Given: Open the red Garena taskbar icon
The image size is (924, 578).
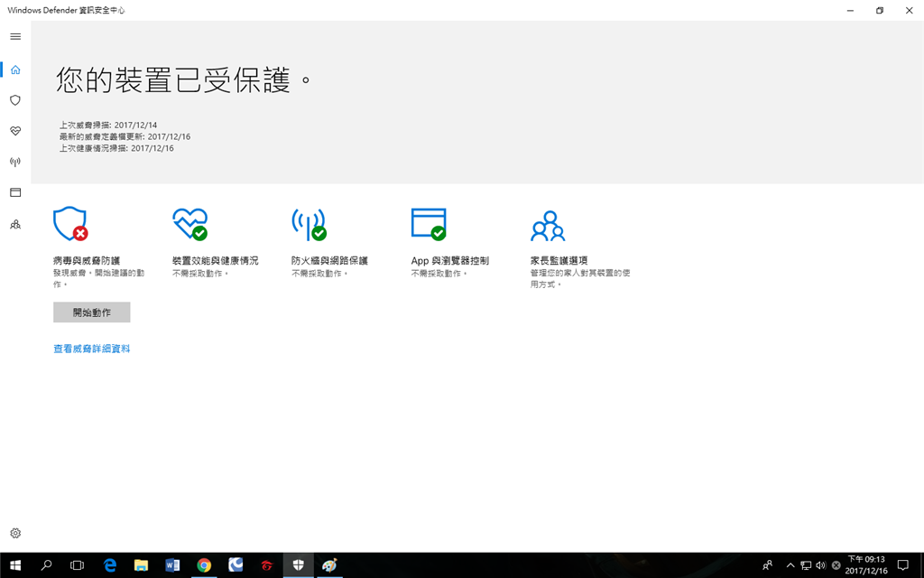Looking at the screenshot, I should pyautogui.click(x=267, y=565).
